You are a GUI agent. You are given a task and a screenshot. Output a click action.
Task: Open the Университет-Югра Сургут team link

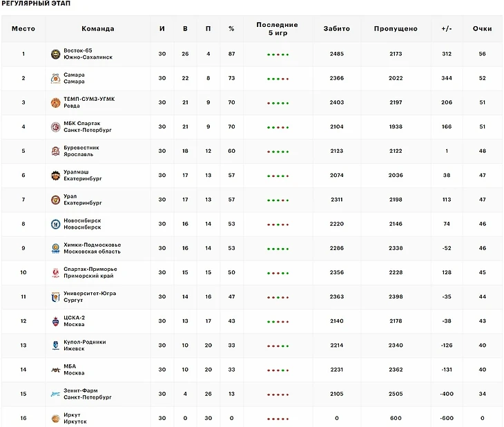pyautogui.click(x=90, y=296)
